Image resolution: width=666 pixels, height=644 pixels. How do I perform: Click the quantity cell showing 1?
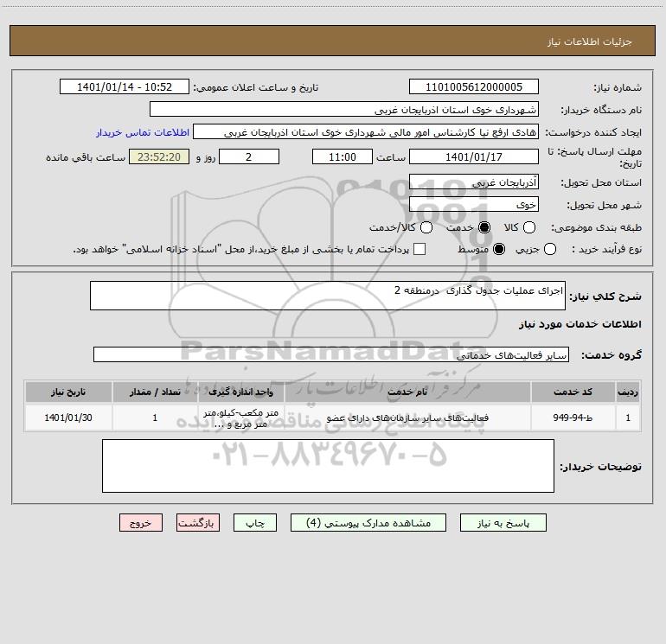pos(155,418)
